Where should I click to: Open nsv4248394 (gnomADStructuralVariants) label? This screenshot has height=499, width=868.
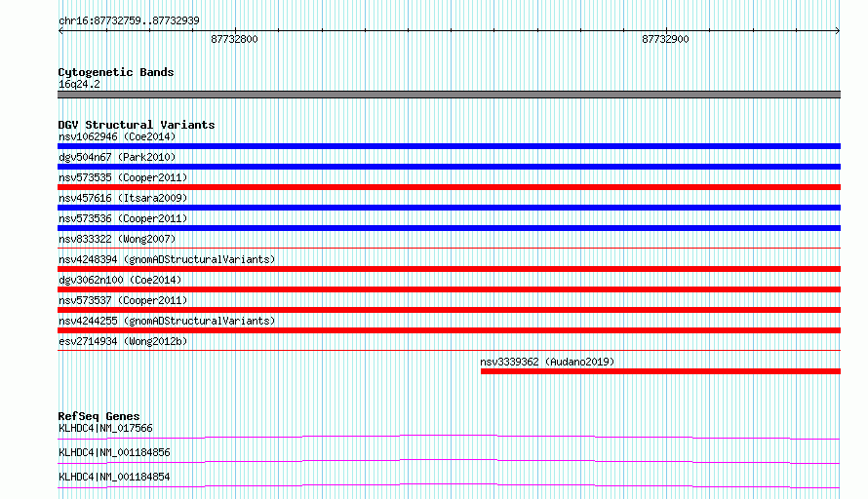[x=167, y=259]
